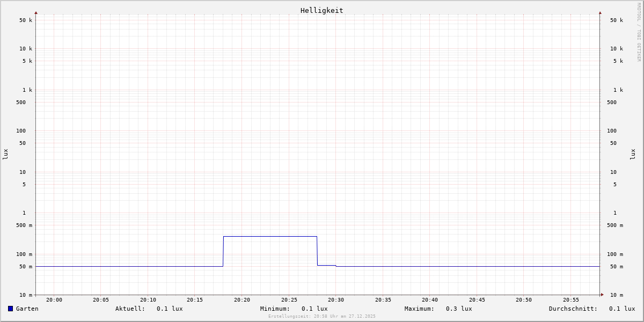This screenshot has width=644, height=322.
Task: Click the right vertical lux axis title
Action: click(x=633, y=154)
